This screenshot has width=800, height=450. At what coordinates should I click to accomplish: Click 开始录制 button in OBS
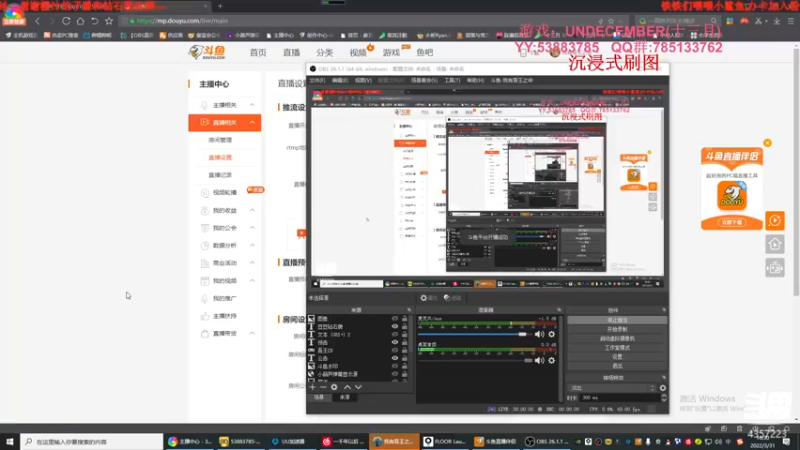(617, 330)
